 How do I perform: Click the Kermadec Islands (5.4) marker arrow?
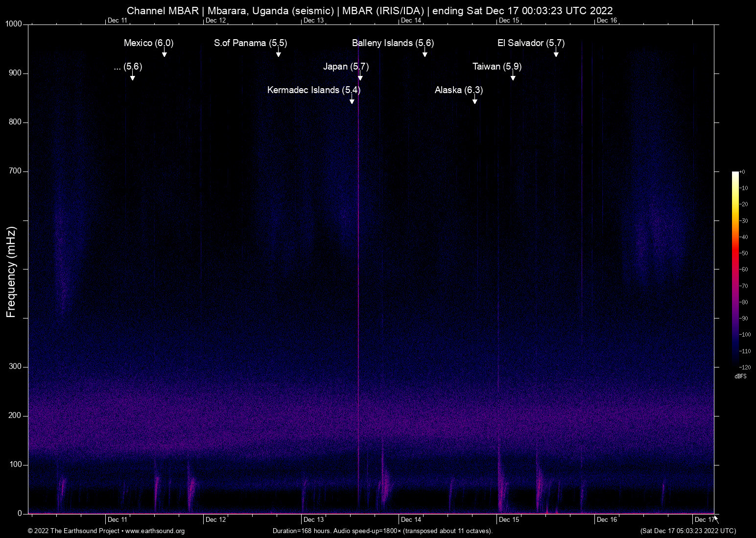point(352,99)
